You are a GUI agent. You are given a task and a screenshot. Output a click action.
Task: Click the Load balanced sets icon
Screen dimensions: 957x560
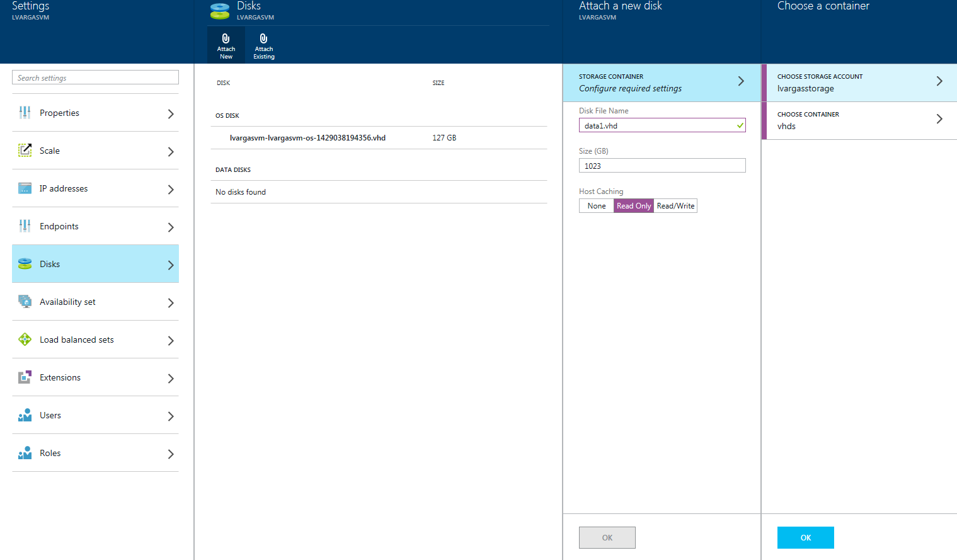click(x=25, y=340)
